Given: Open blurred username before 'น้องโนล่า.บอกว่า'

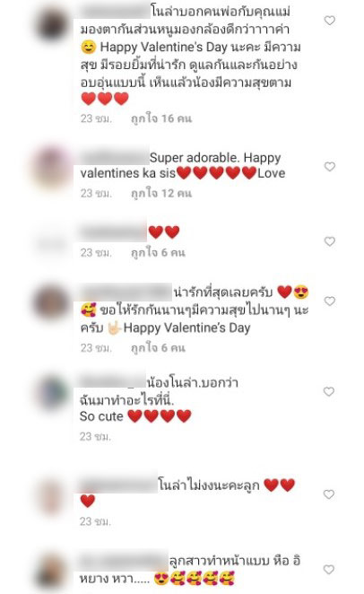Looking at the screenshot, I should (112, 381).
